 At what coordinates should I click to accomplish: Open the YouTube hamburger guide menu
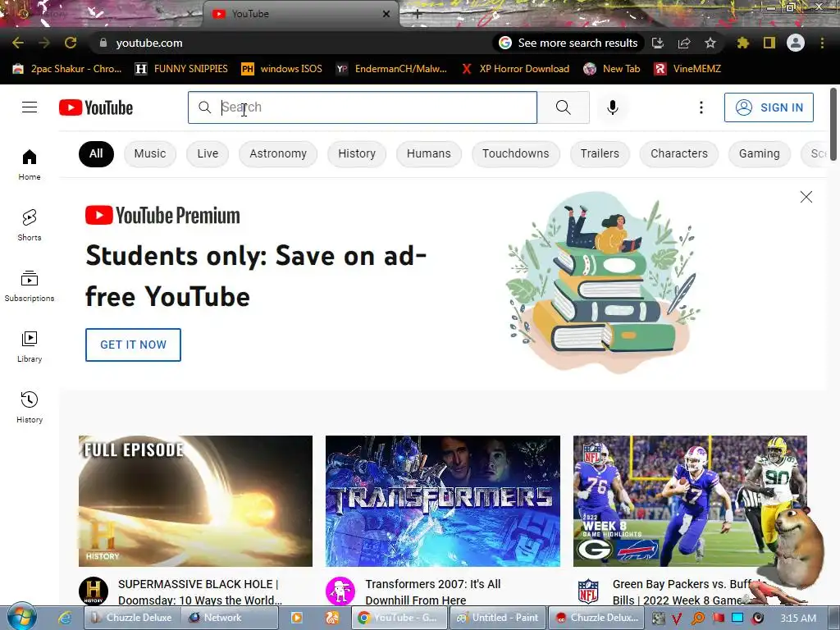[30, 107]
